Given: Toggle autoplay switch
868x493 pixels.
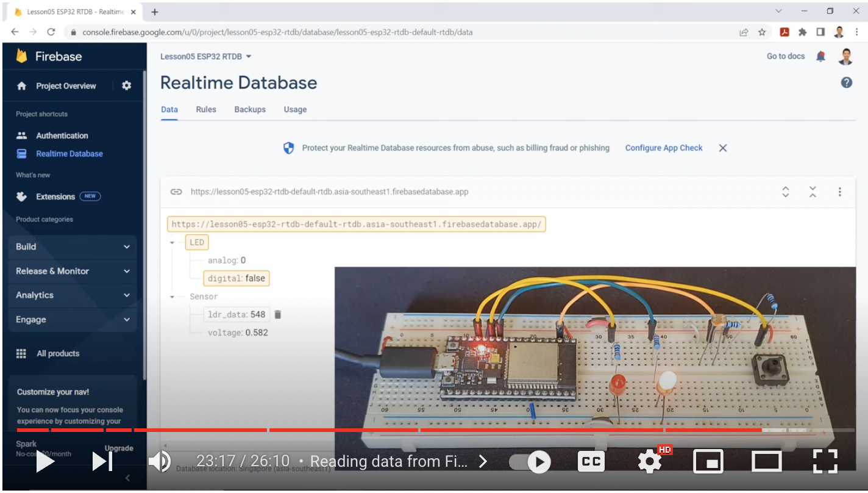Looking at the screenshot, I should pos(530,462).
